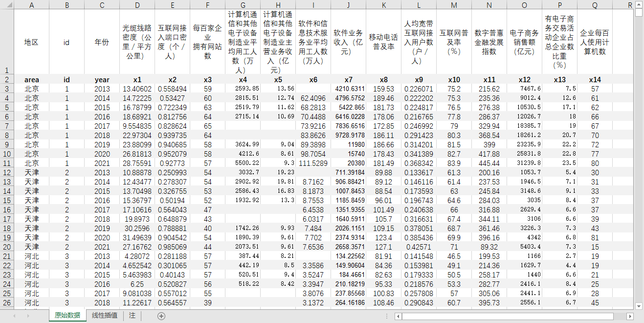Click the cell containing 19.23

pos(278,172)
